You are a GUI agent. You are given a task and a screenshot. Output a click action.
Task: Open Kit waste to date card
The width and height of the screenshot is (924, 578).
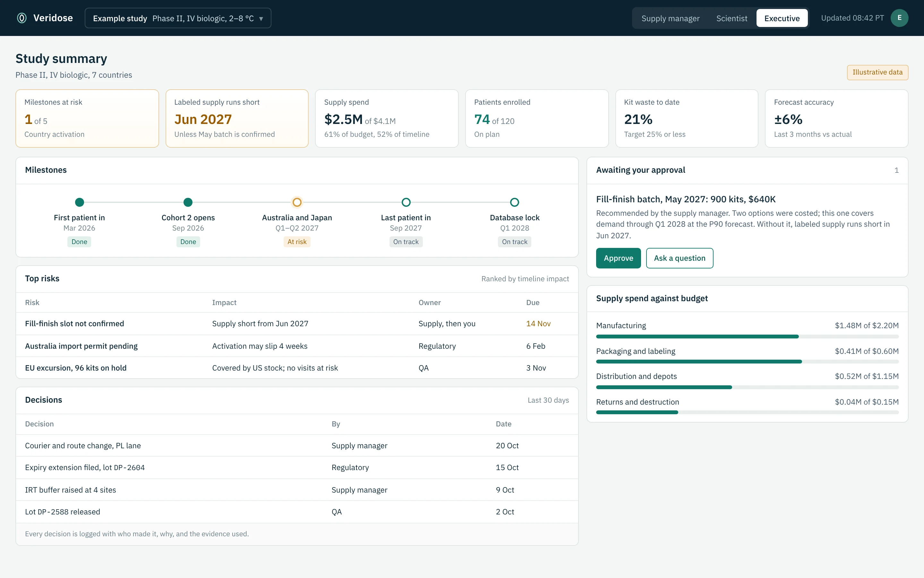coord(687,118)
